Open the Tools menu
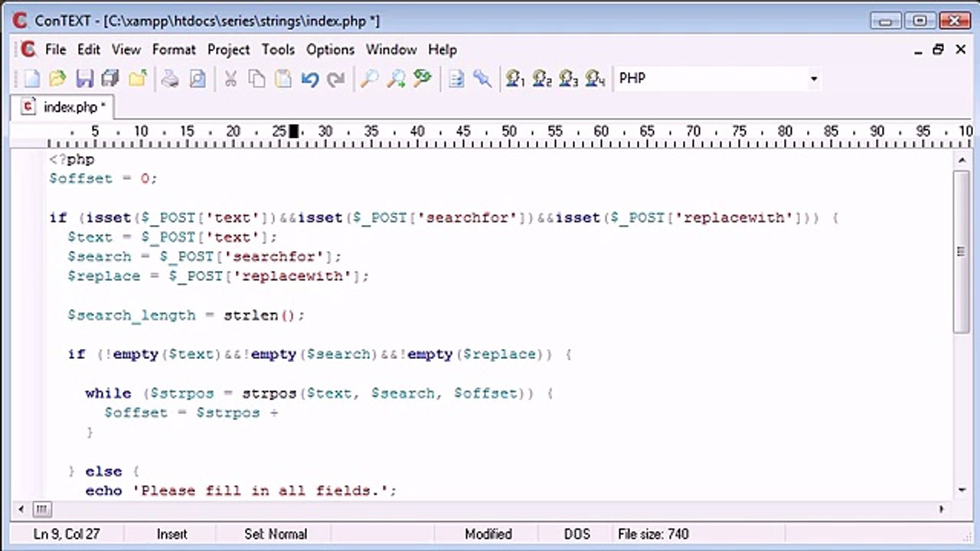 click(x=278, y=50)
